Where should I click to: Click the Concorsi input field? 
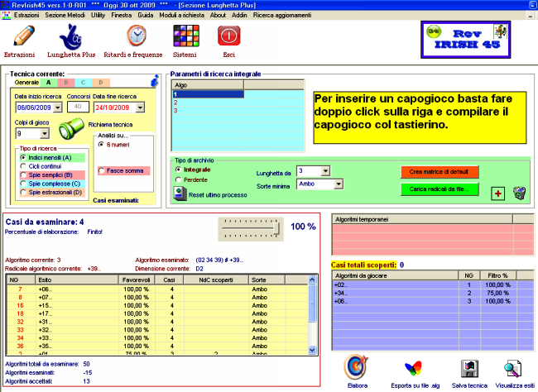click(x=78, y=107)
